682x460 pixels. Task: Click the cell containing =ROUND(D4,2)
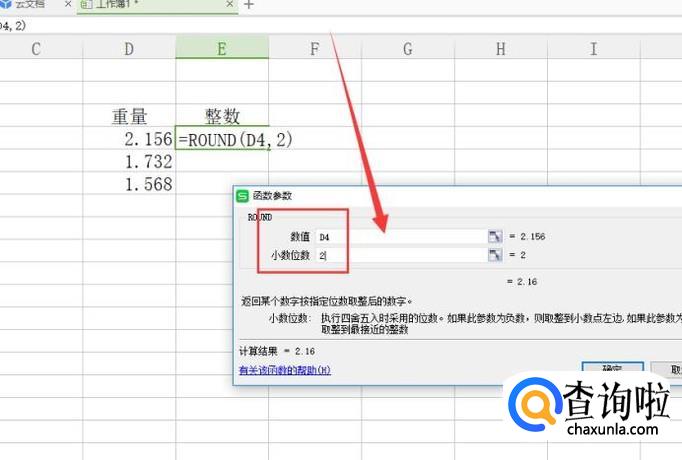tap(222, 138)
